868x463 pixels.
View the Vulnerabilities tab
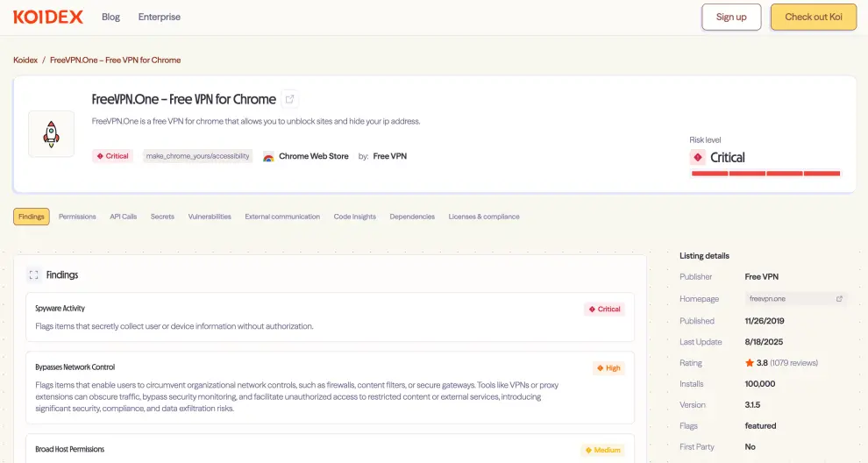[210, 217]
